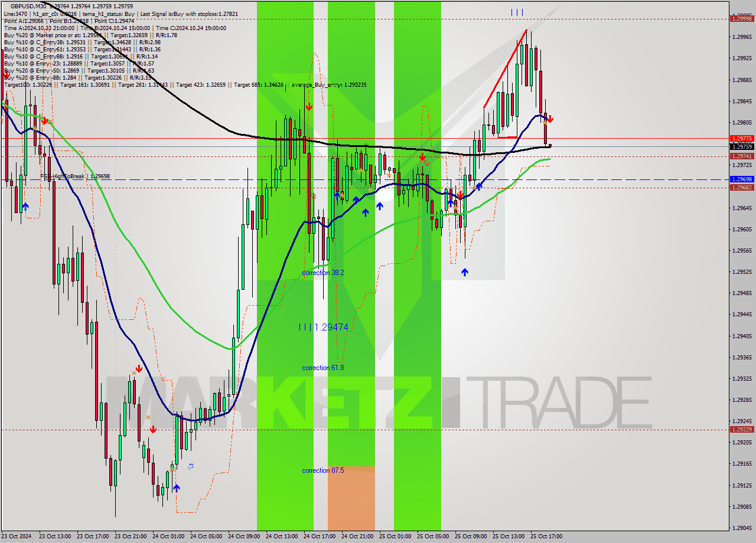Viewport: 756px width, 543px height.
Task: Click the three blue bars marker at chart top
Action: [517, 12]
